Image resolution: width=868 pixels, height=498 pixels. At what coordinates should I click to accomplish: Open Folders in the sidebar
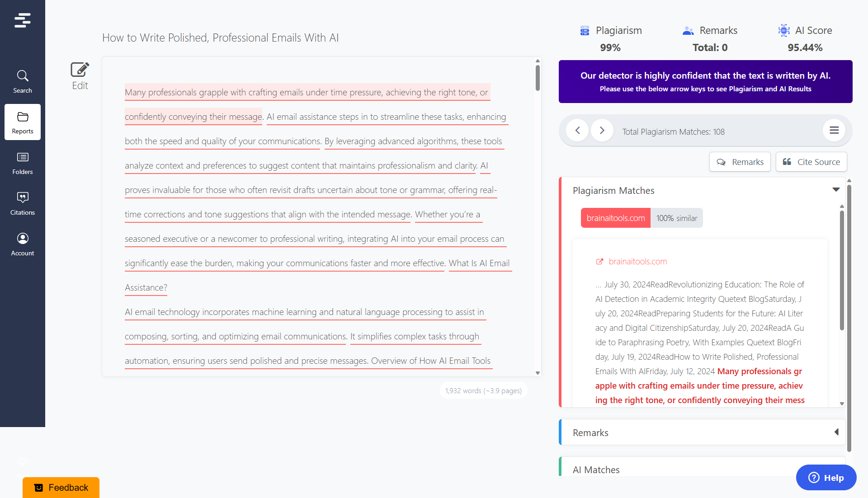(x=22, y=163)
